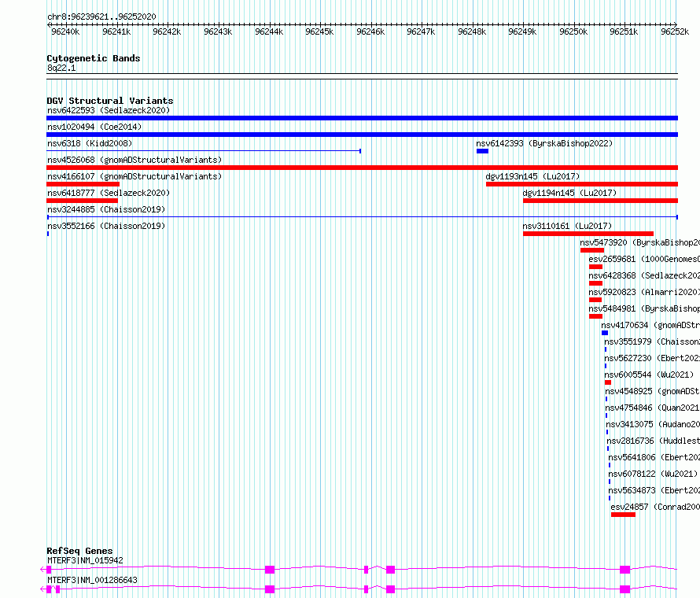Select the nsv6078122 (Wu2021) label
700x598 pixels.
click(x=653, y=474)
